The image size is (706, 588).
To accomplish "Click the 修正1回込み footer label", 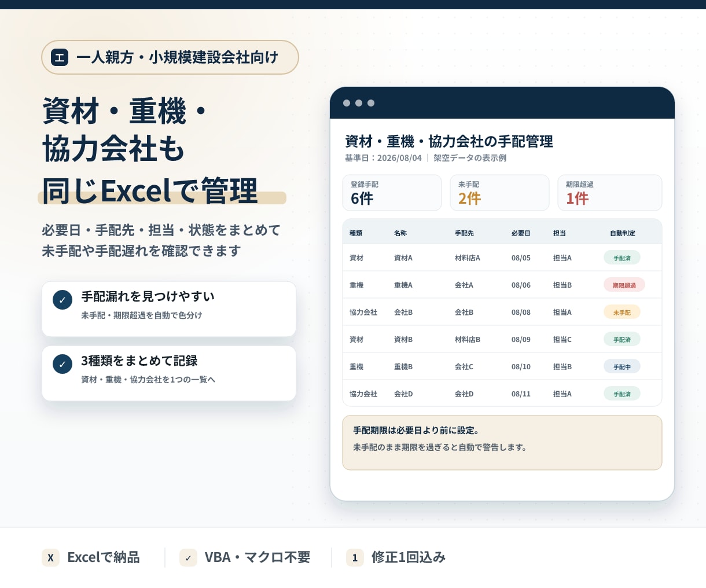I will 409,557.
